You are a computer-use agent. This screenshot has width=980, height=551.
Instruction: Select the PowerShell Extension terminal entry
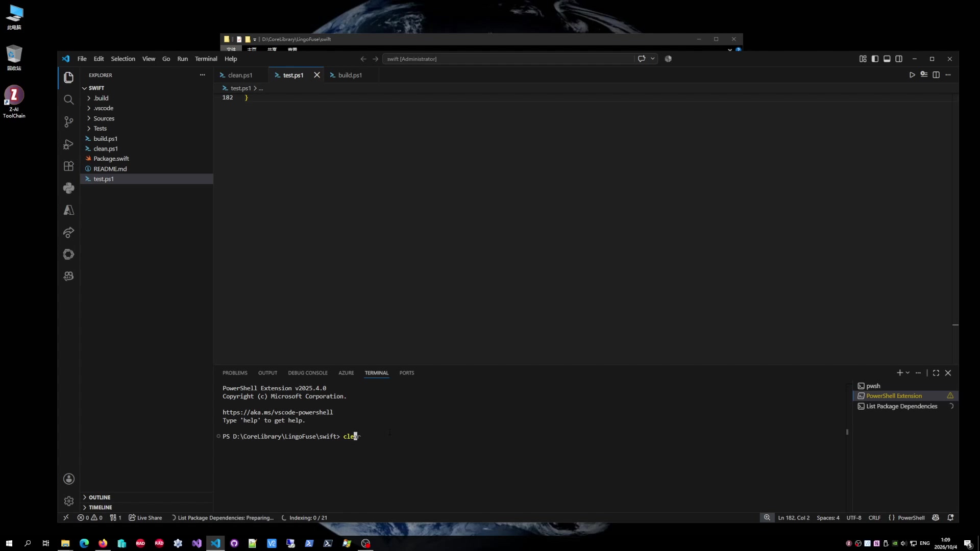(905, 396)
